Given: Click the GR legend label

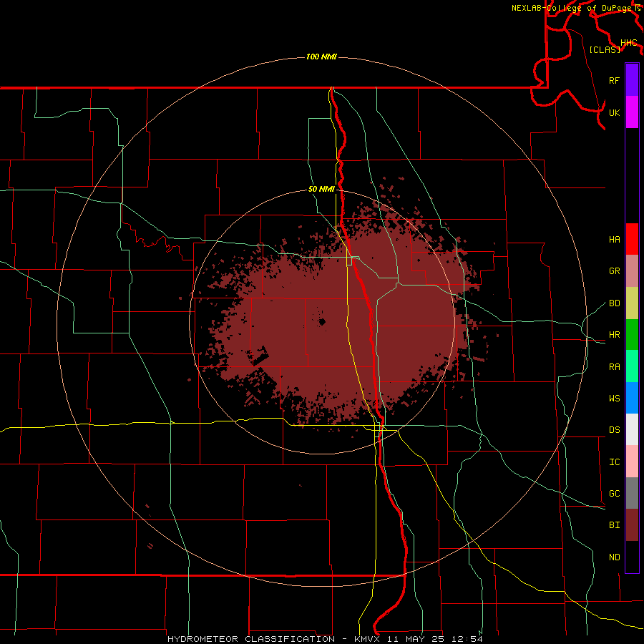Looking at the screenshot, I should coord(614,271).
